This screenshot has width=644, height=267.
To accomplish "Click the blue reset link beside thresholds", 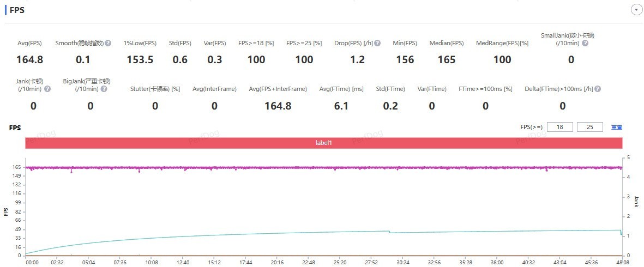I will click(617, 128).
